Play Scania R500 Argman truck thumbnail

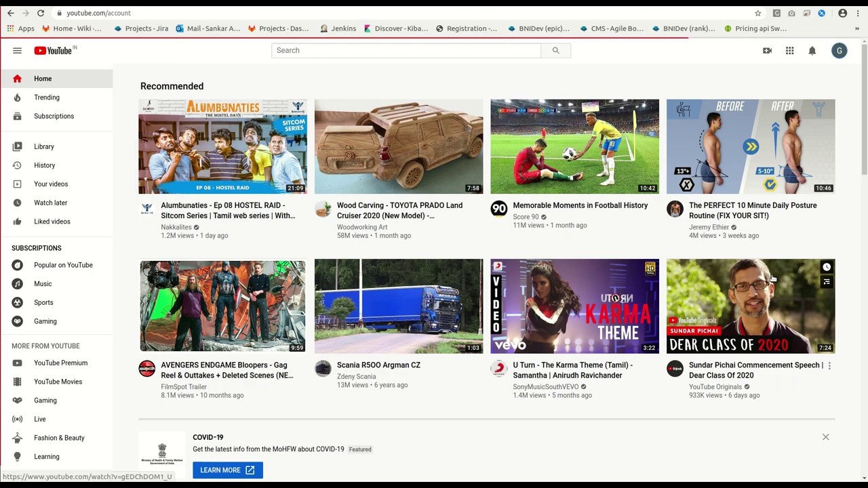(x=399, y=306)
